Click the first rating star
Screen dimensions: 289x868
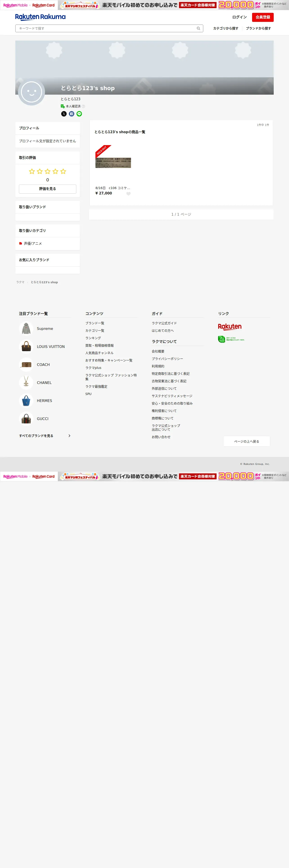[x=32, y=171]
